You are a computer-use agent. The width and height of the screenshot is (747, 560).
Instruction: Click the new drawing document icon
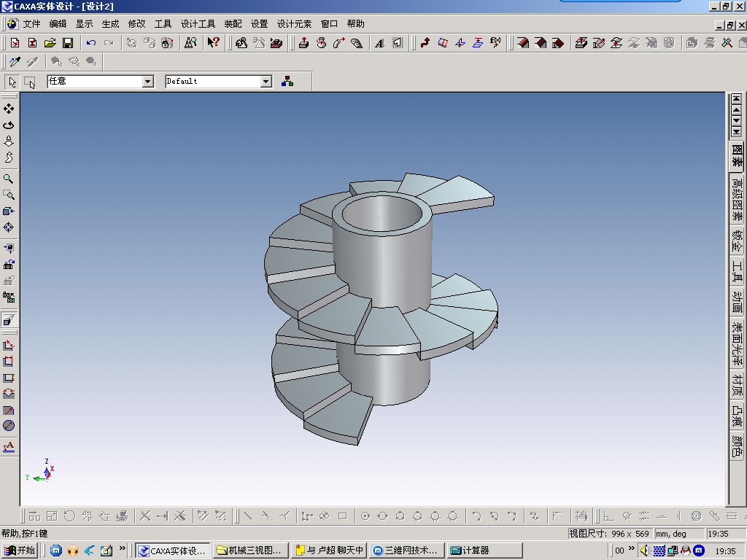[32, 43]
